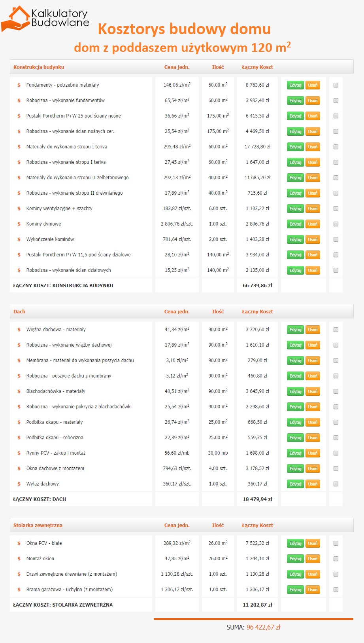Click dollar icon next to Kominy dymowe
Image resolution: width=364 pixels, height=643 pixels.
tap(19, 224)
